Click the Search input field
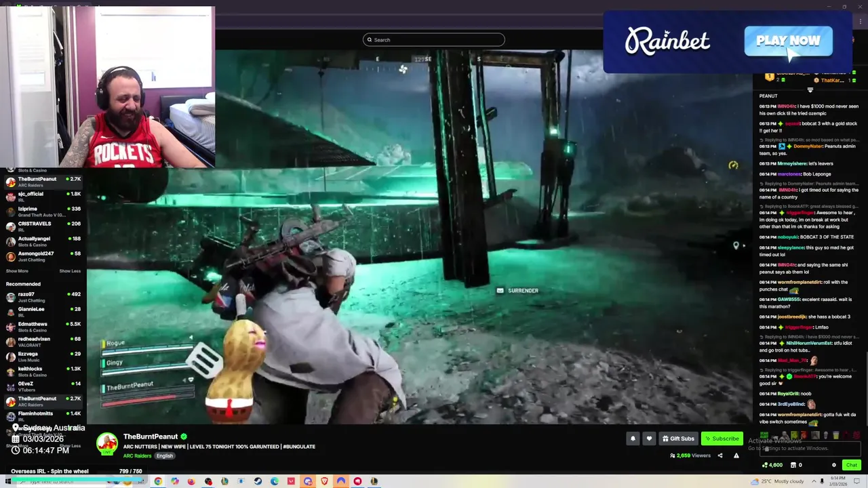This screenshot has height=488, width=868. [x=434, y=40]
